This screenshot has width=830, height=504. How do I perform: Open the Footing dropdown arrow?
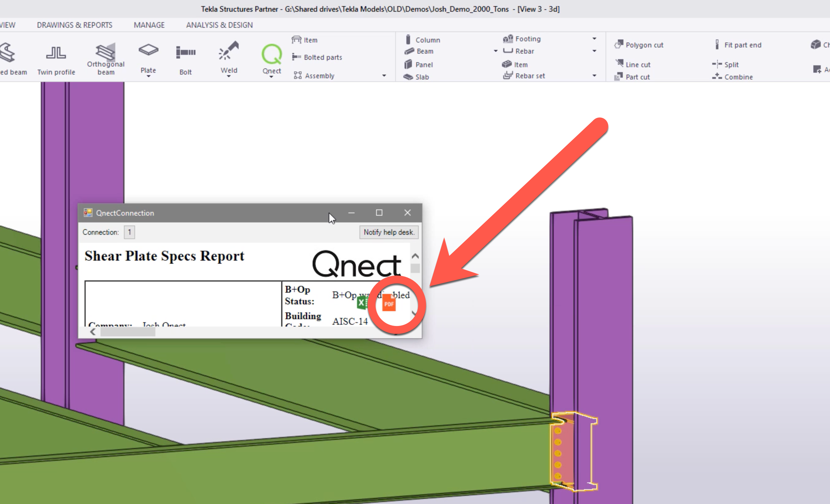pos(594,39)
